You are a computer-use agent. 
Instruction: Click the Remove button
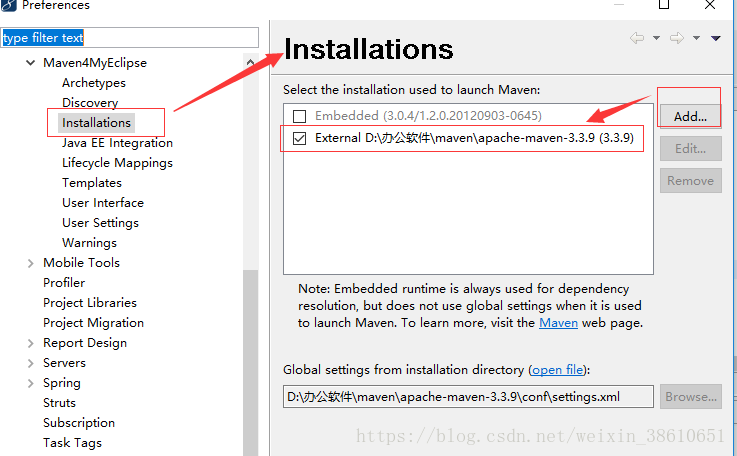690,181
